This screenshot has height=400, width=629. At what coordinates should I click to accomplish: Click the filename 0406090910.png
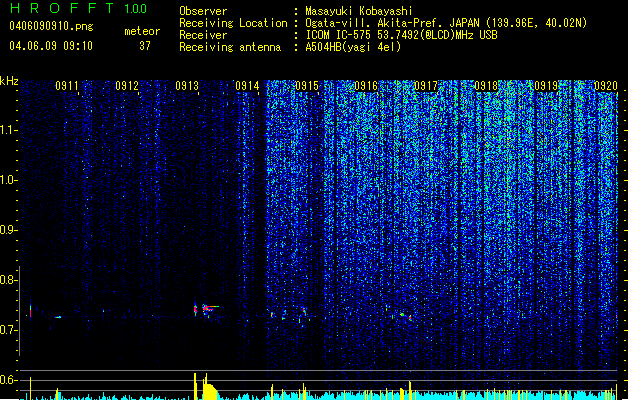click(x=51, y=26)
